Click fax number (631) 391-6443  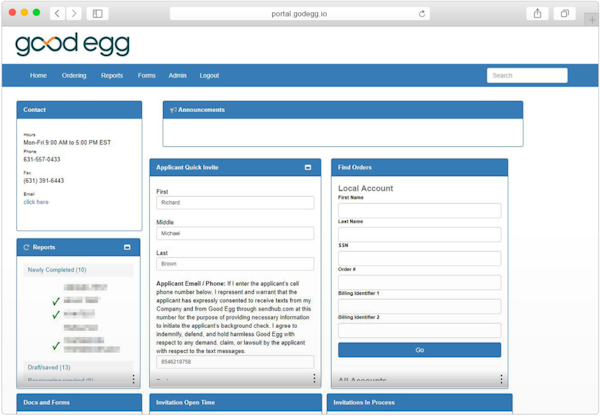44,180
